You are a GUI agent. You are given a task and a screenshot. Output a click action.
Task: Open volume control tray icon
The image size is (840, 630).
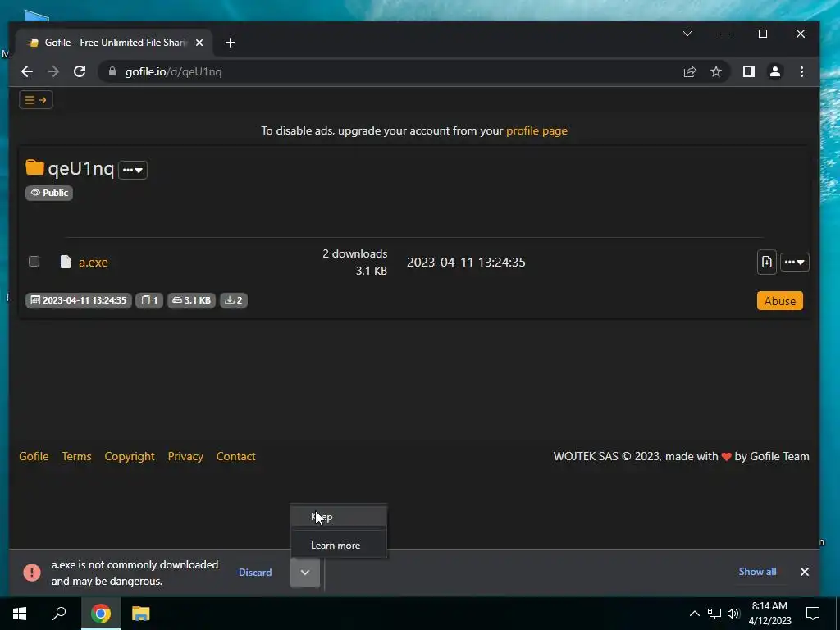pyautogui.click(x=733, y=614)
